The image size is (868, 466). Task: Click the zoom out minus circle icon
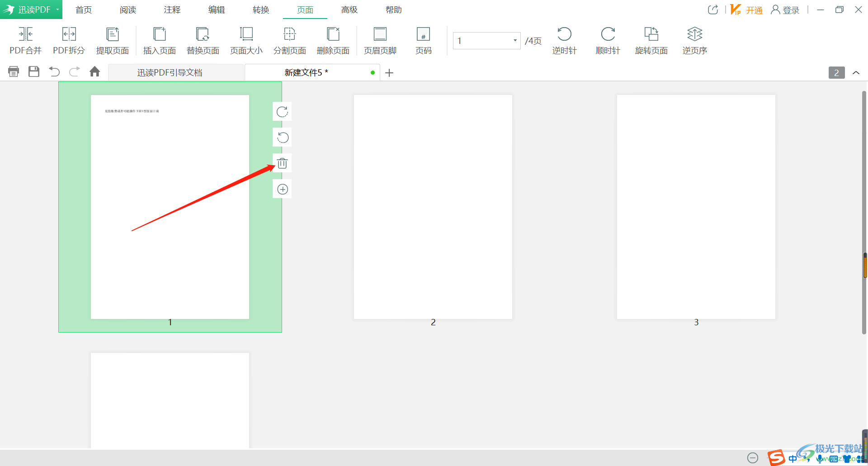point(753,458)
